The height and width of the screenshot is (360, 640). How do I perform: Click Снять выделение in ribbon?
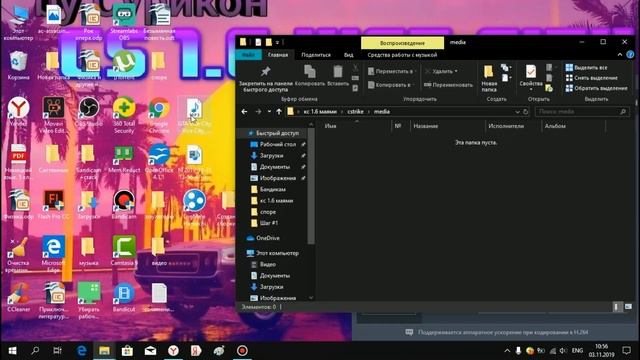[591, 78]
